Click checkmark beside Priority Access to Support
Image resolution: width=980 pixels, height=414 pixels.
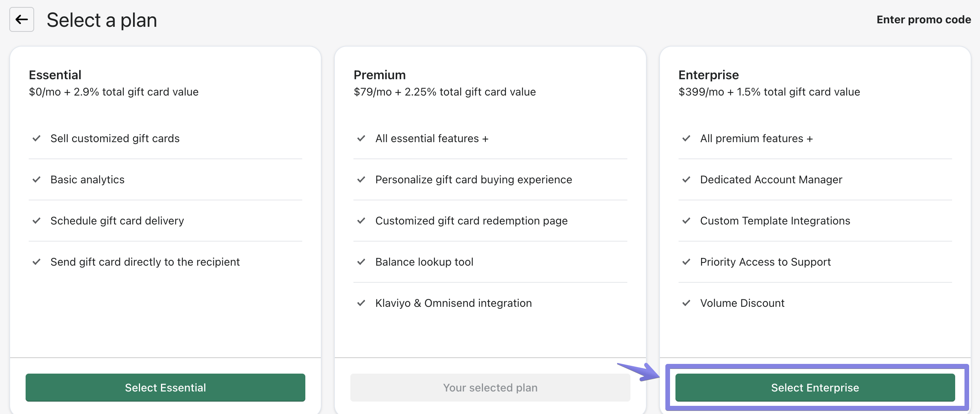(686, 262)
